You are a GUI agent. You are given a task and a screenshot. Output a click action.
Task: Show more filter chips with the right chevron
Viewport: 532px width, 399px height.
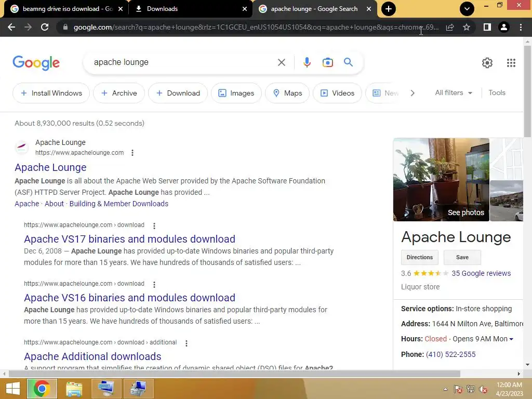pos(412,93)
